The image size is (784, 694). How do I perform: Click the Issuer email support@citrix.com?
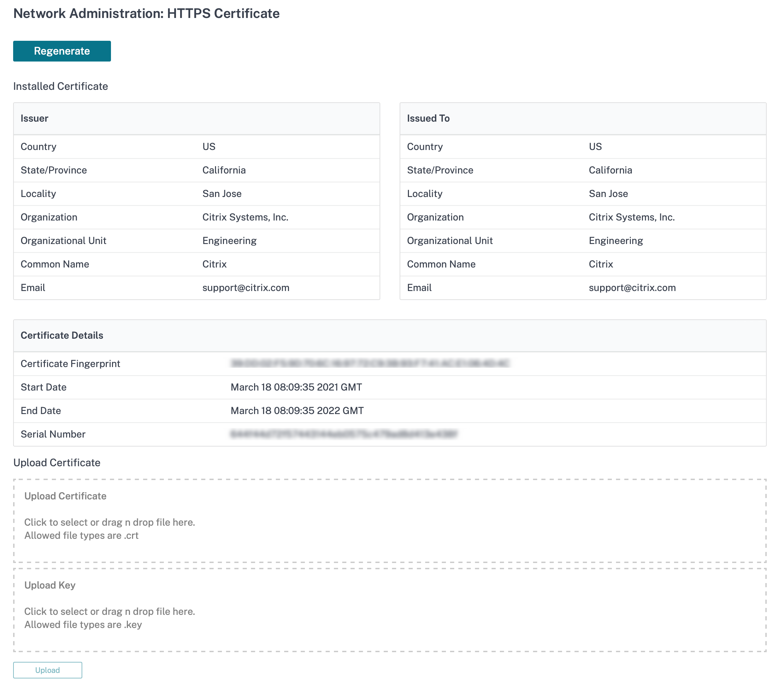pos(246,288)
